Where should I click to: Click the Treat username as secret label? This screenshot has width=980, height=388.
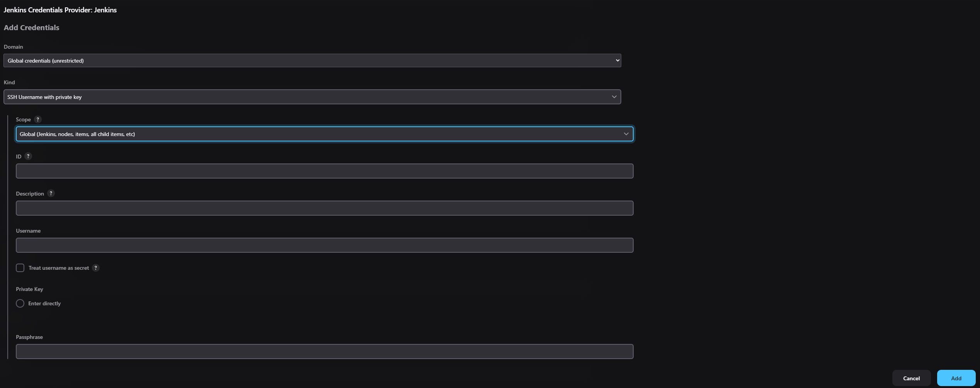click(59, 268)
